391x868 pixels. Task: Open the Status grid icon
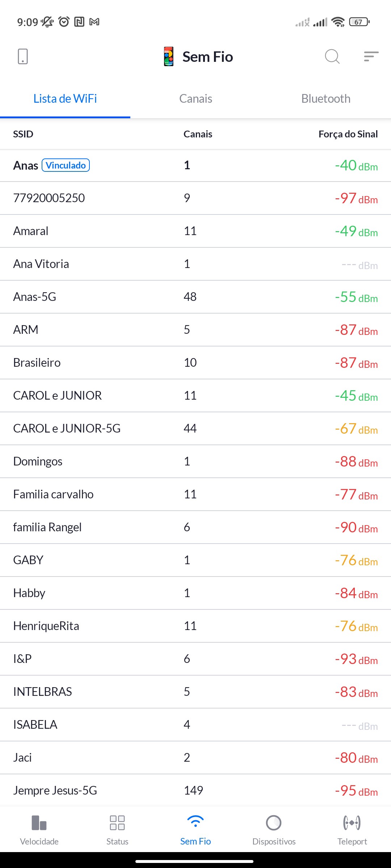click(117, 823)
